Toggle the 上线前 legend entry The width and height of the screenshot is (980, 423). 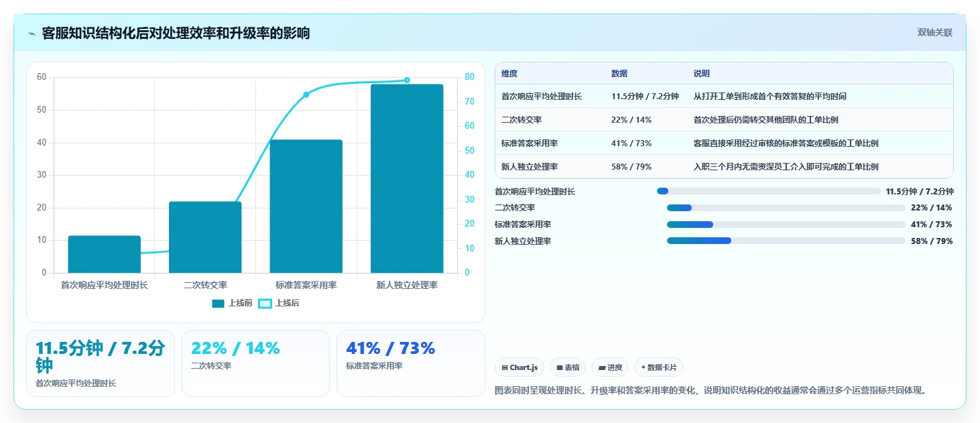click(x=232, y=304)
